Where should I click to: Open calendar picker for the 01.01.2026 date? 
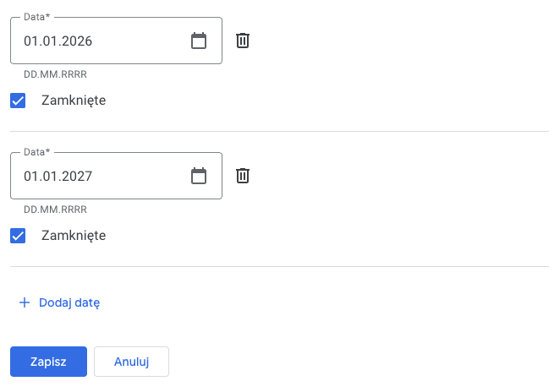[x=199, y=41]
